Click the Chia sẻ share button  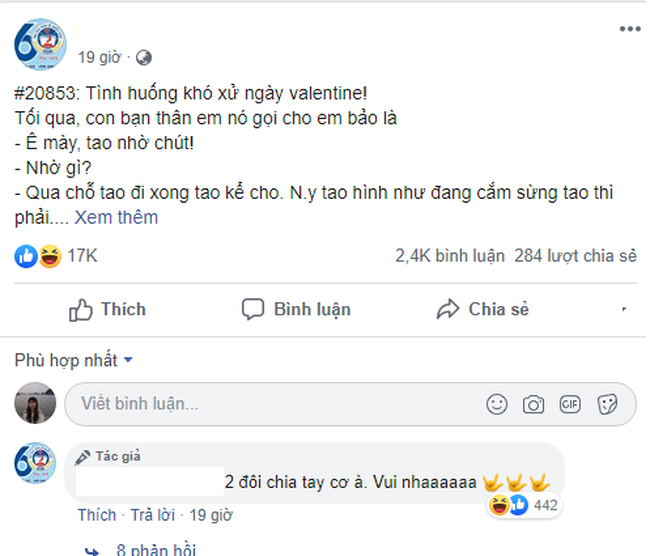click(483, 309)
